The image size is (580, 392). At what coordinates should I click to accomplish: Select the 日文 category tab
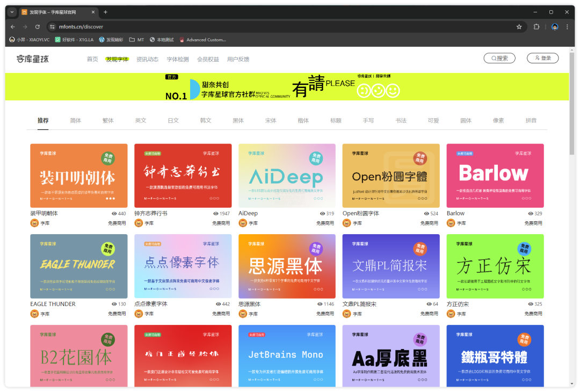tap(173, 121)
